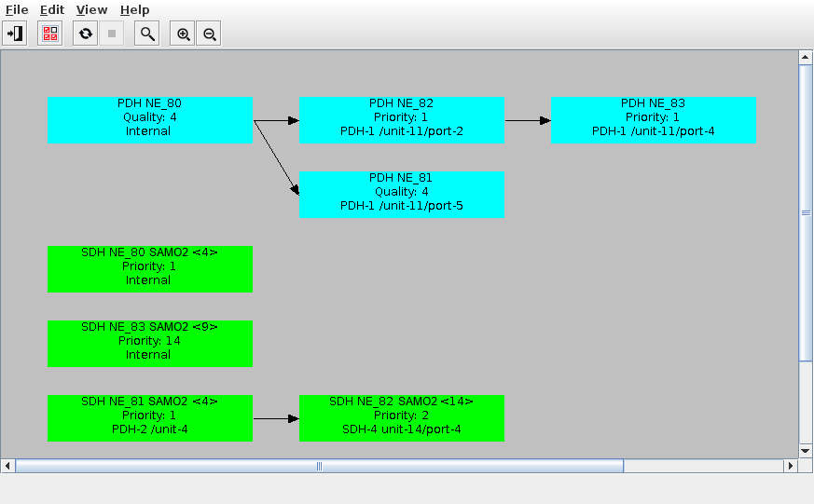Image resolution: width=814 pixels, height=504 pixels.
Task: Click the horizontal scrollbar thumb
Action: click(319, 466)
